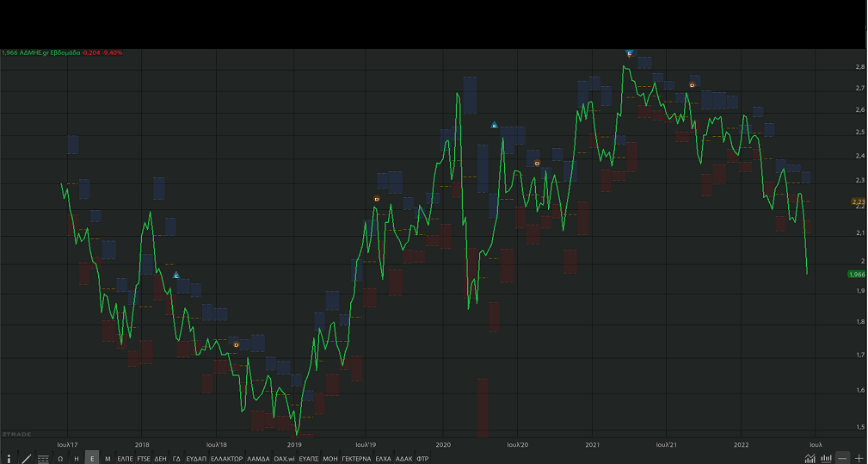This screenshot has height=464, width=868.
Task: Zoom in with the plus button
Action: tap(859, 458)
